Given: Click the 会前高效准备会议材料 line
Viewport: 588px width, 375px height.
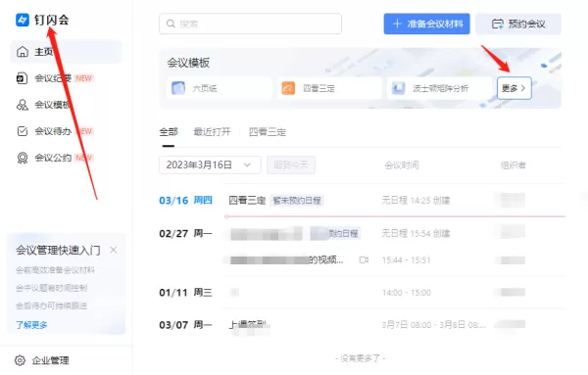Looking at the screenshot, I should point(55,270).
